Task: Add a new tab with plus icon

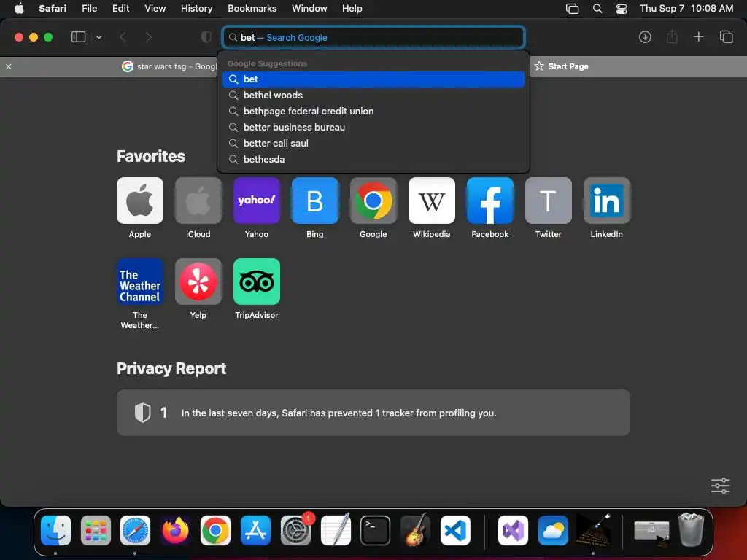Action: 698,36
